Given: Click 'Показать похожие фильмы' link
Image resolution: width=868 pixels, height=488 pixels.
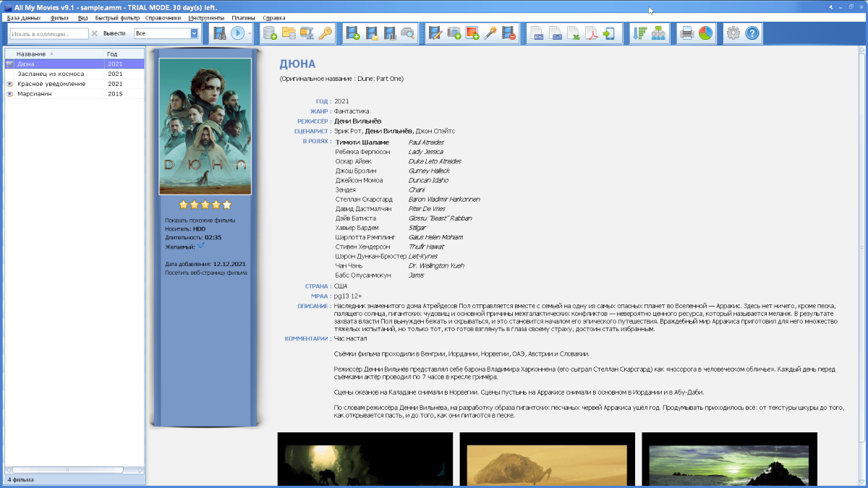Looking at the screenshot, I should coord(200,221).
